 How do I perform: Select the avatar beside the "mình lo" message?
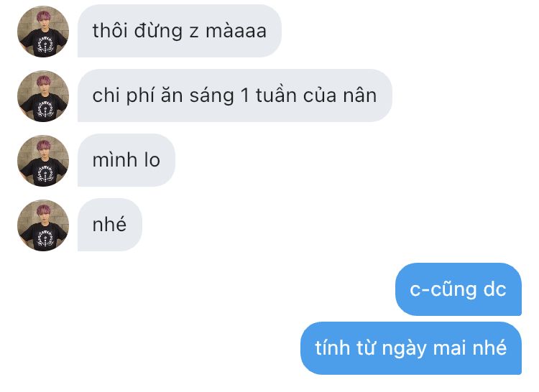pyautogui.click(x=43, y=161)
